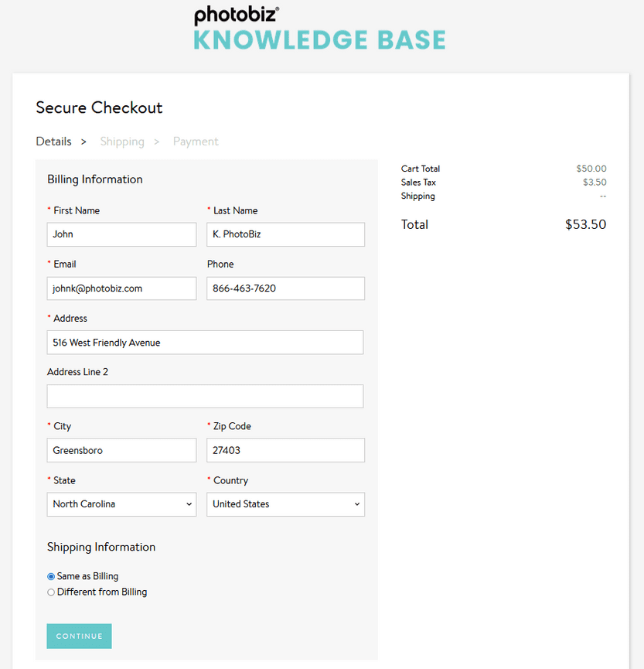Screen dimensions: 644x669
Task: Click the Address field with 516 West Friendly Avenue
Action: (205, 342)
